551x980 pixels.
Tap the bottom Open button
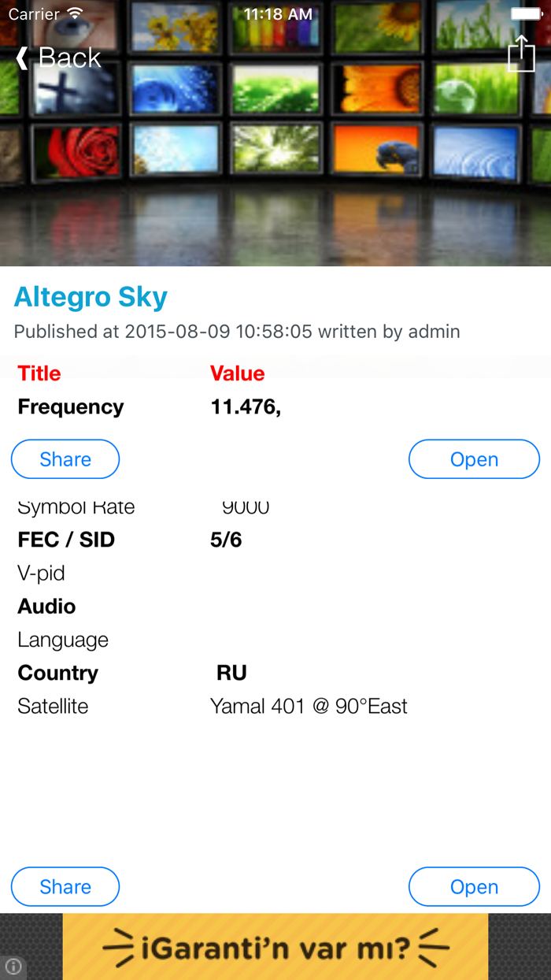pyautogui.click(x=474, y=886)
